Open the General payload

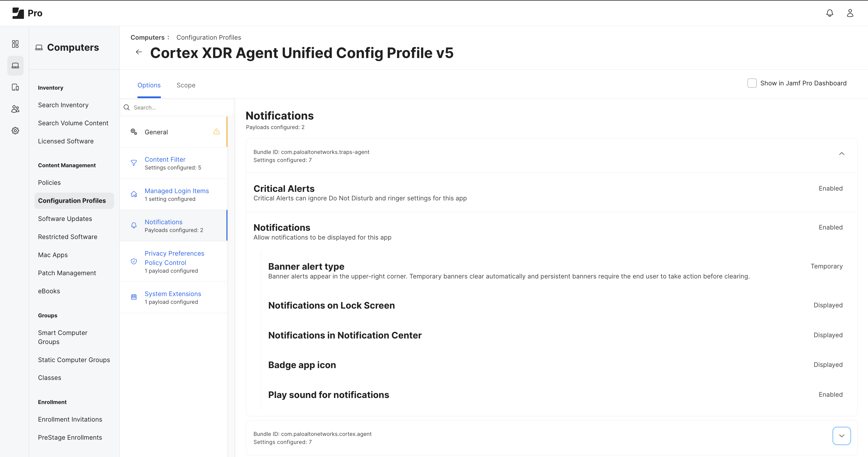coord(173,132)
